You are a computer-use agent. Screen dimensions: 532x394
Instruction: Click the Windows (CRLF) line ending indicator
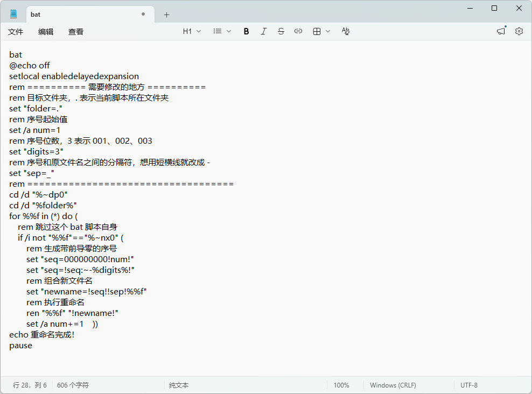393,385
